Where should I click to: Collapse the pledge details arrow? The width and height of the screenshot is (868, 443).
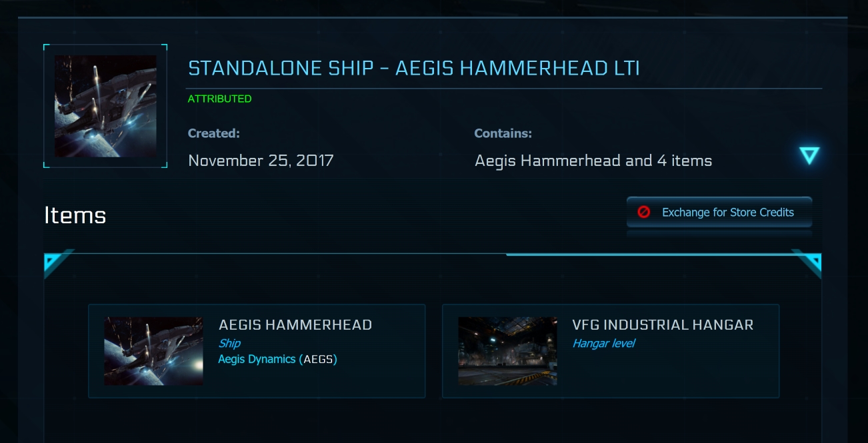[x=809, y=156]
